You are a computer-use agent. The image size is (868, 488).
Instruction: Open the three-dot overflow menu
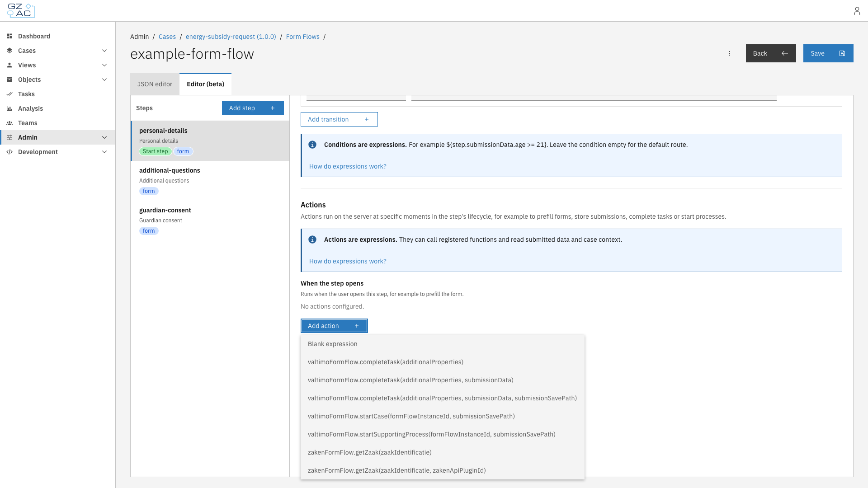point(730,53)
